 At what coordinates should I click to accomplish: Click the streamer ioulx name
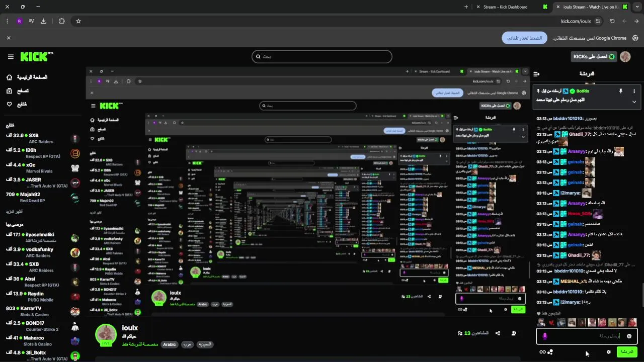[x=130, y=328]
